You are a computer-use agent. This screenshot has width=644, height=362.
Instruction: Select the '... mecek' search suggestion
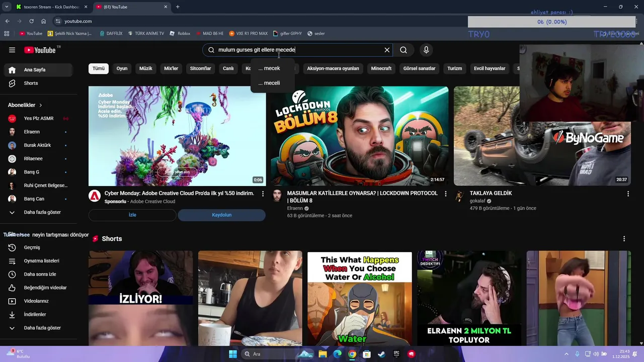coord(272,68)
